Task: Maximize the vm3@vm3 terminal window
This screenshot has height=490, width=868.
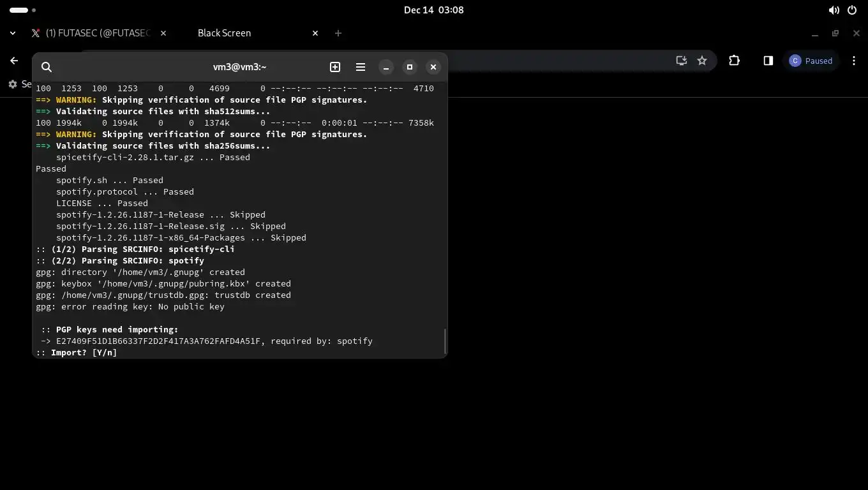Action: 410,67
